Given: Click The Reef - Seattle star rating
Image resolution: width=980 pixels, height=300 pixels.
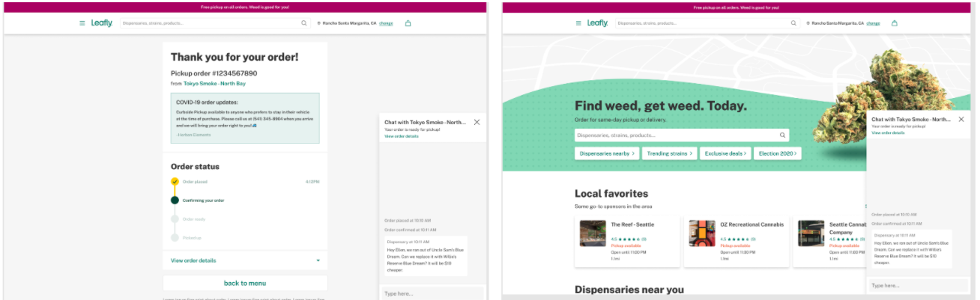Looking at the screenshot, I should coord(629,239).
